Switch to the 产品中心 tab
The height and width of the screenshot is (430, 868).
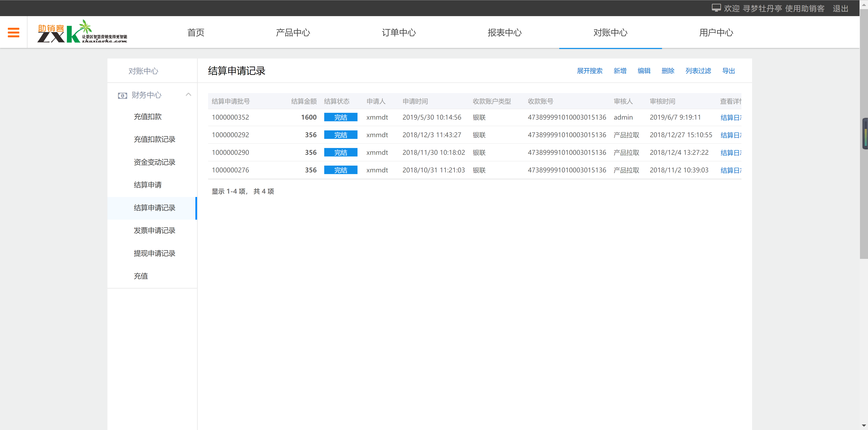pos(293,33)
